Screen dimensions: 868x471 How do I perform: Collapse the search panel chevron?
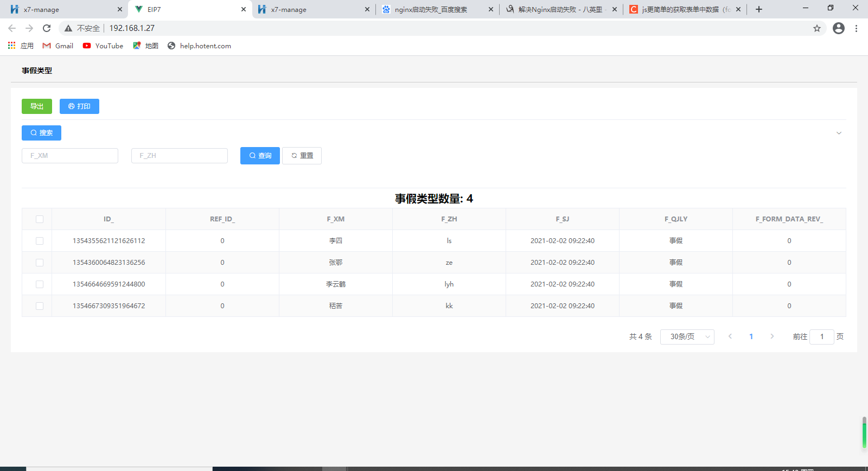click(x=839, y=133)
